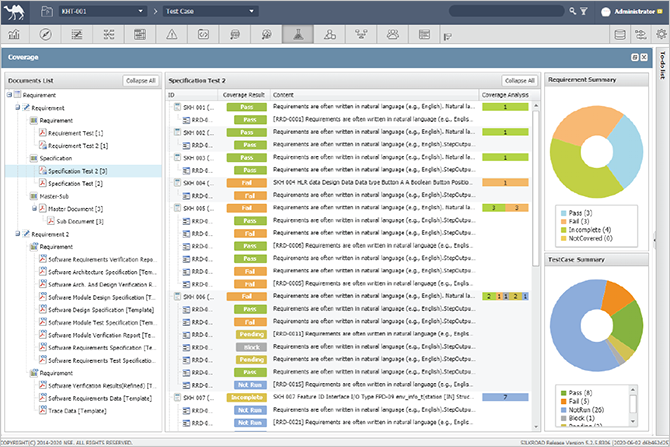Click the table scroll down arrow
The width and height of the screenshot is (670, 447).
pos(536,426)
